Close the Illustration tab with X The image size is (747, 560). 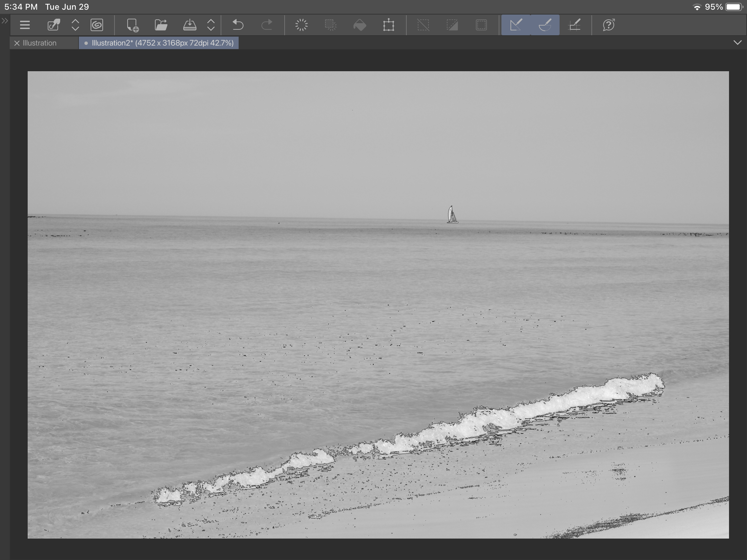click(x=17, y=43)
